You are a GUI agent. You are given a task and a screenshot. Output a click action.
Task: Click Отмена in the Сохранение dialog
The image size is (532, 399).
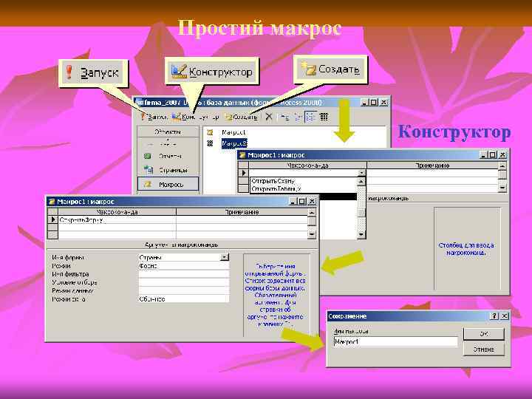483,349
